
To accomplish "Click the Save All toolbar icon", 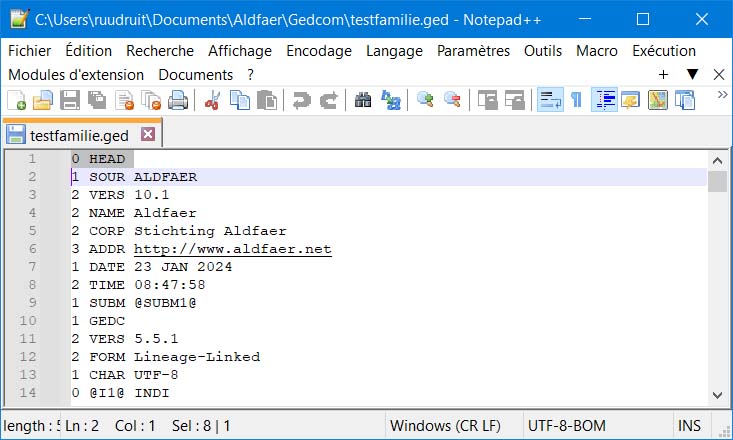I will 97,99.
